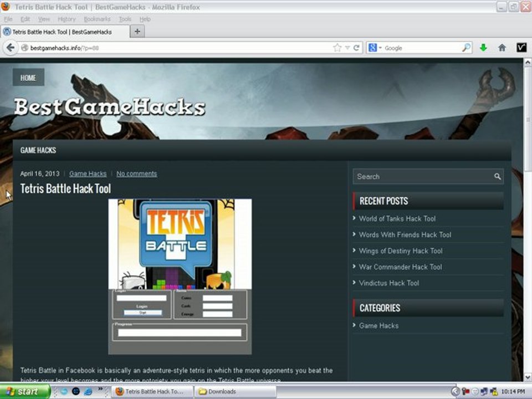Click the address bar URL field
Image resolution: width=532 pixels, height=399 pixels.
(x=180, y=48)
